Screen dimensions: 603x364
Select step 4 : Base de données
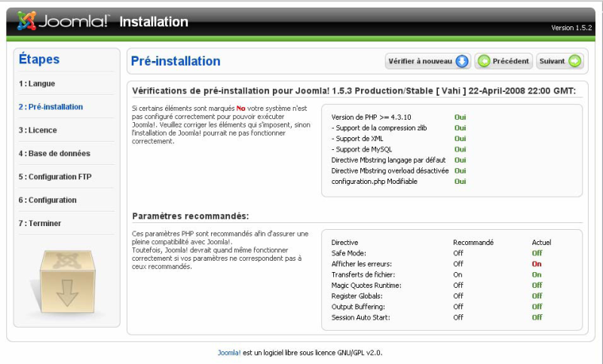(54, 154)
